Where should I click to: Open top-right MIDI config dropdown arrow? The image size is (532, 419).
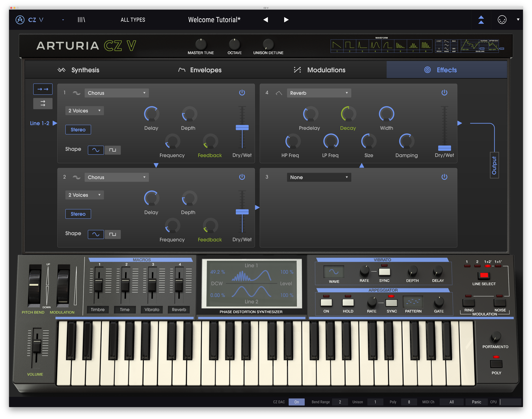pos(518,20)
